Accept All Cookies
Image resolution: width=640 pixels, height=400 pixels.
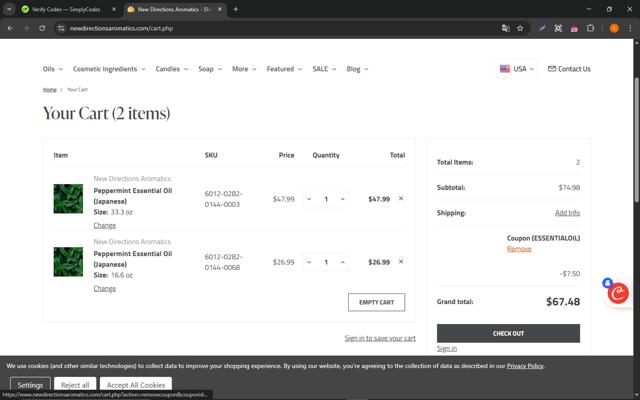pyautogui.click(x=136, y=384)
